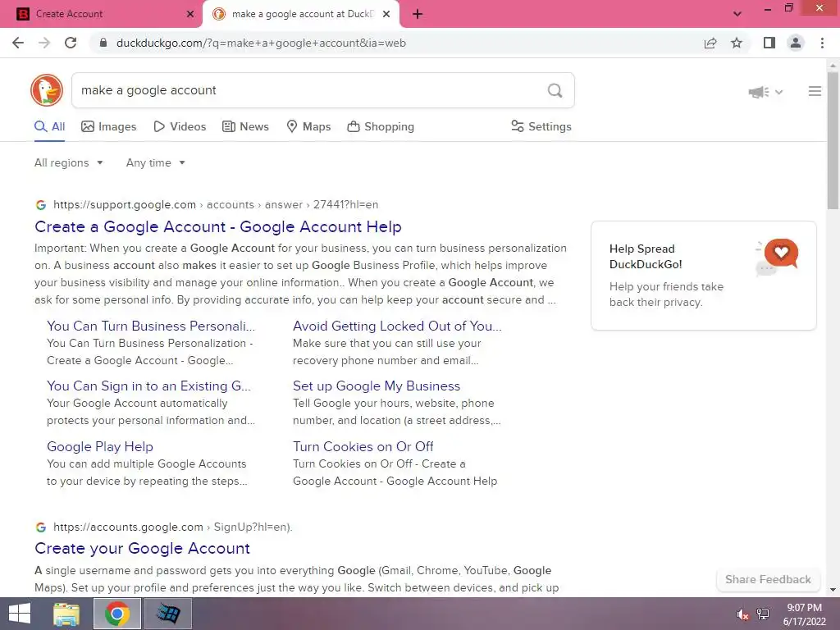
Task: Switch to Maps results
Action: 308,126
